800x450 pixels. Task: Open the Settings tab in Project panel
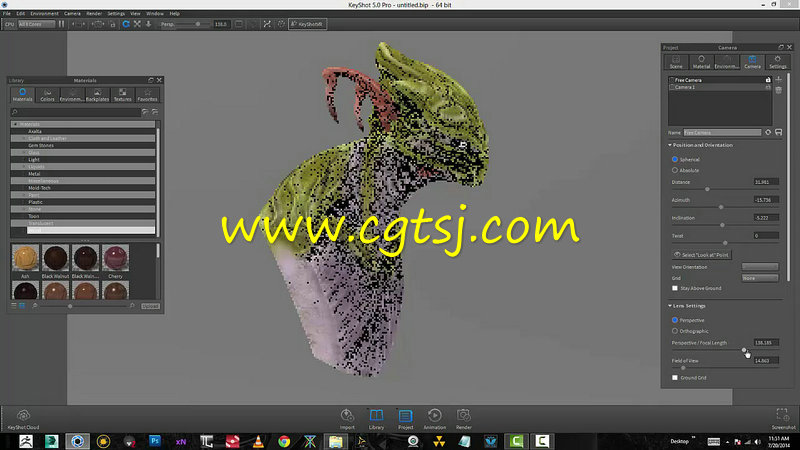(778, 62)
